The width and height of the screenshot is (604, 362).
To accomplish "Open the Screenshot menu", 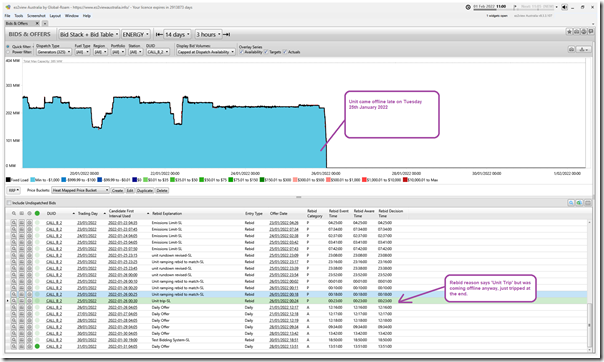I will pyautogui.click(x=36, y=16).
